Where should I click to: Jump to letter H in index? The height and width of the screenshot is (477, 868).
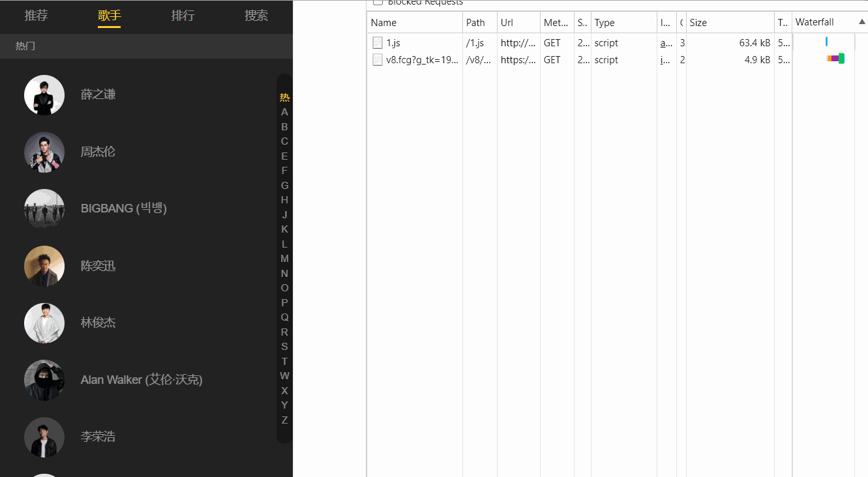pyautogui.click(x=284, y=200)
